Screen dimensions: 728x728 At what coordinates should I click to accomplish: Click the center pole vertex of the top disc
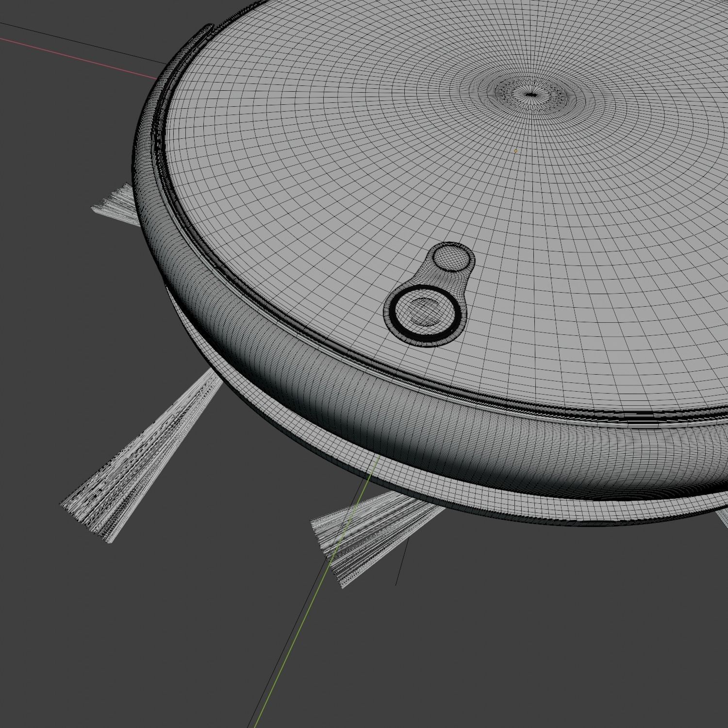531,95
